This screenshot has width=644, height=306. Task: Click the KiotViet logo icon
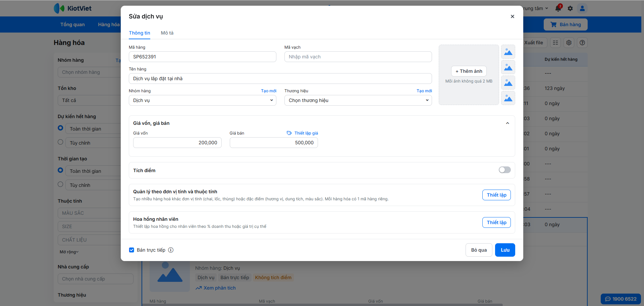pos(59,8)
